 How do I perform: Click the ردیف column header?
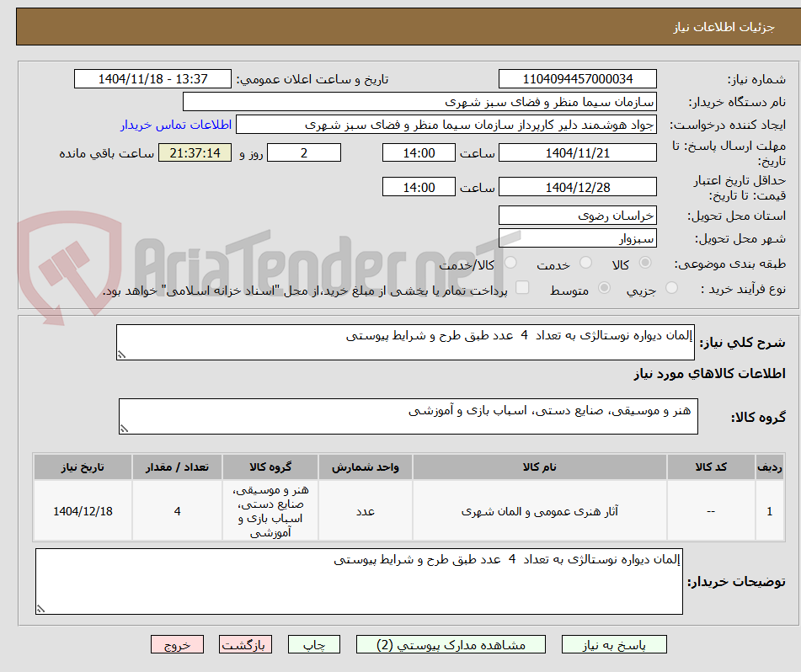[x=770, y=467]
